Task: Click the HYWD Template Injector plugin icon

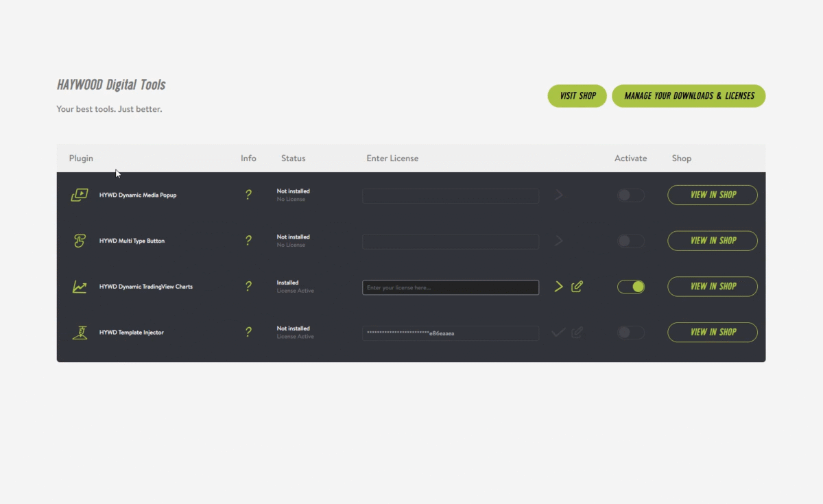Action: click(79, 333)
